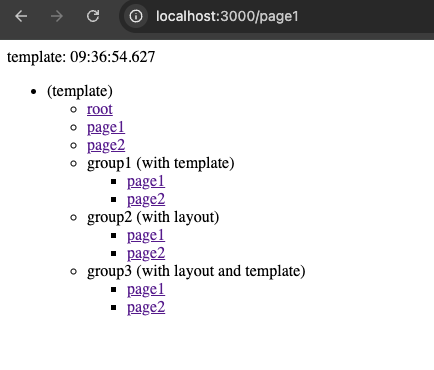Open the root link

[100, 109]
